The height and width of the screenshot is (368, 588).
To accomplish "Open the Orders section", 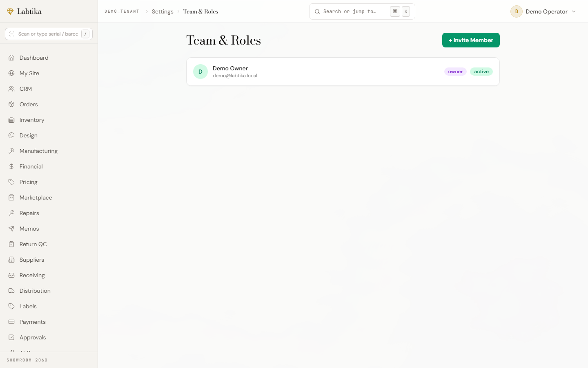I will click(x=49, y=104).
